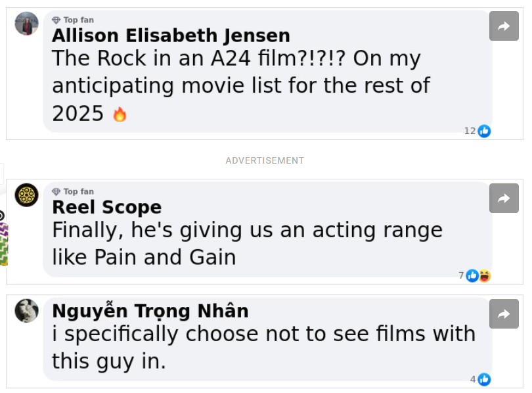Click like icon showing 12 reactions
532x393 pixels.
point(484,131)
